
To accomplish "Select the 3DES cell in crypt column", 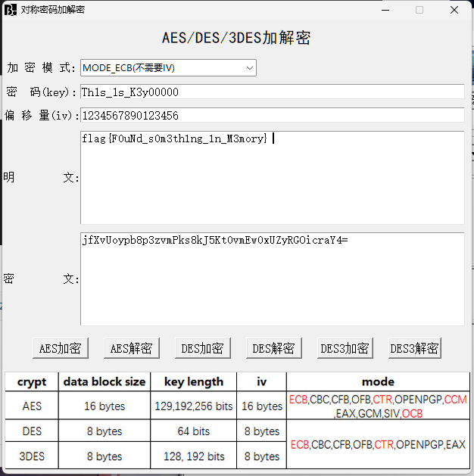I will (32, 456).
